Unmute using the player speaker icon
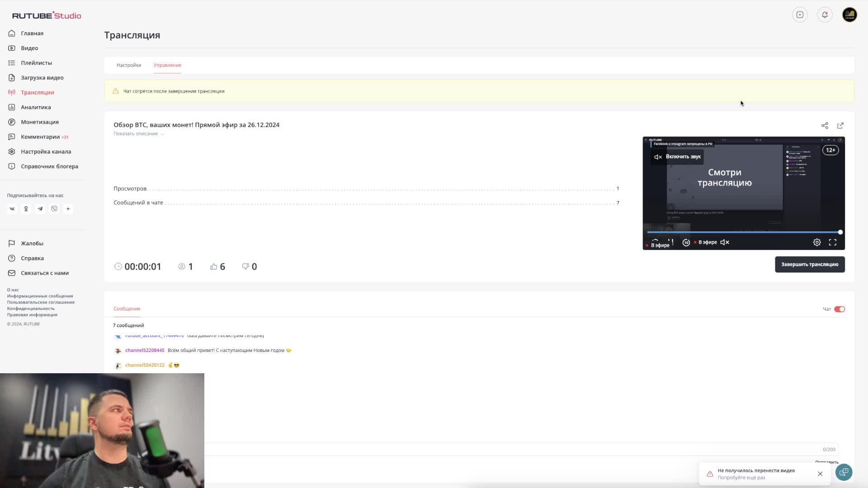Screen dimensions: 868x488 coord(725,243)
